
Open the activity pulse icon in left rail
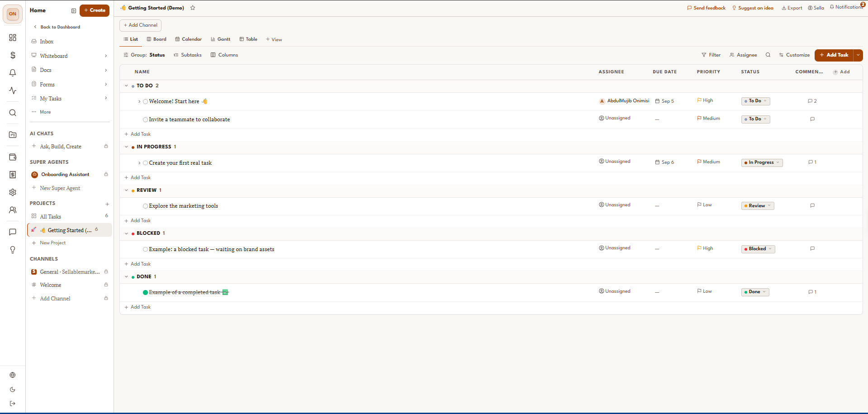click(x=13, y=90)
